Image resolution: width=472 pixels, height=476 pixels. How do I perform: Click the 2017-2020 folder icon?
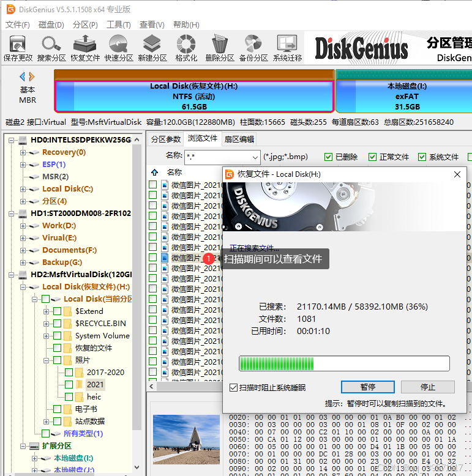(x=79, y=373)
